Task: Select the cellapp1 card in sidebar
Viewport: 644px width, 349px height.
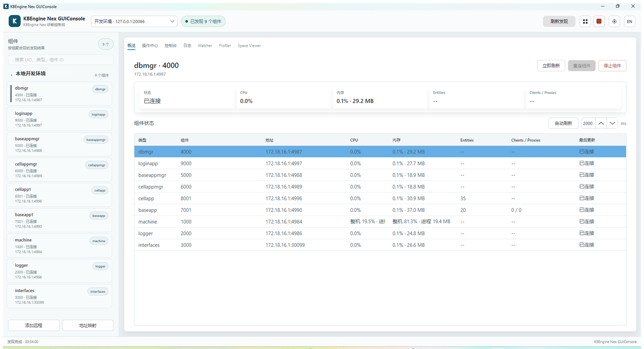Action: coord(60,195)
